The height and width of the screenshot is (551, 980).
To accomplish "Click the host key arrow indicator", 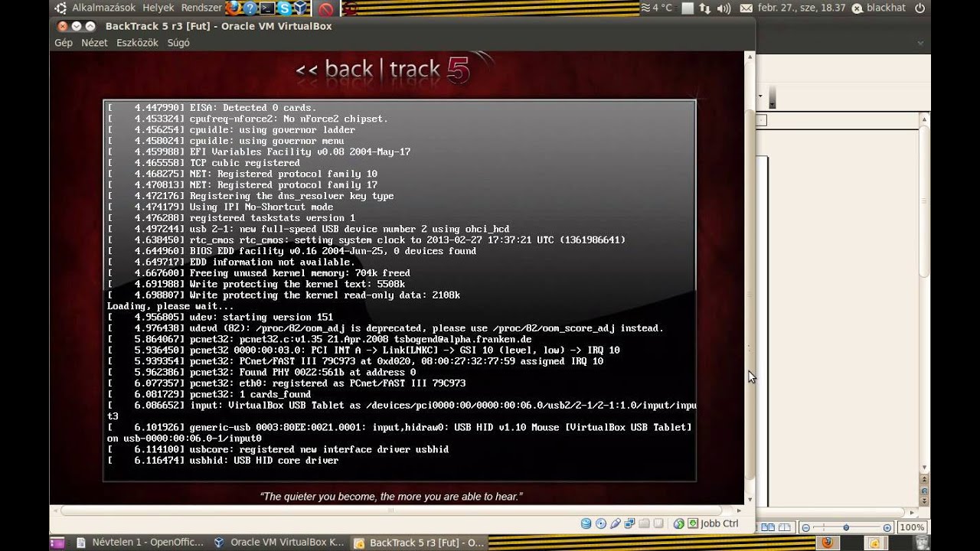I will coord(693,524).
